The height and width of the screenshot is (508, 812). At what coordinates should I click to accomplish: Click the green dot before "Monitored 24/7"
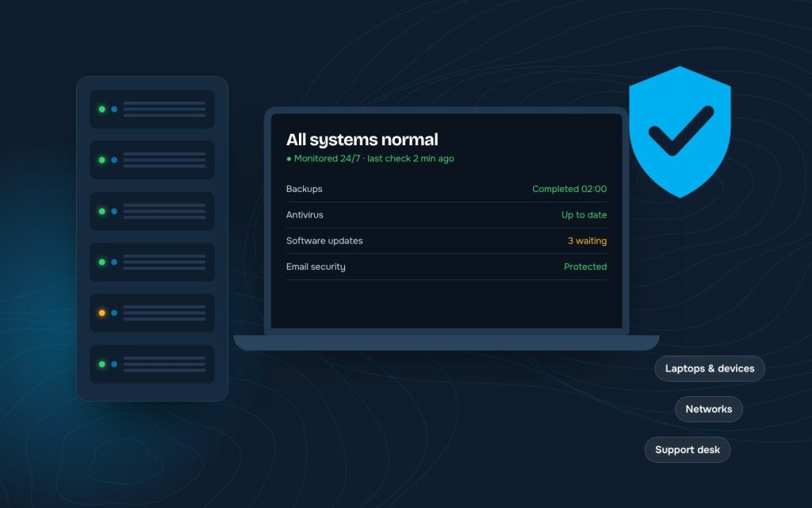(289, 159)
